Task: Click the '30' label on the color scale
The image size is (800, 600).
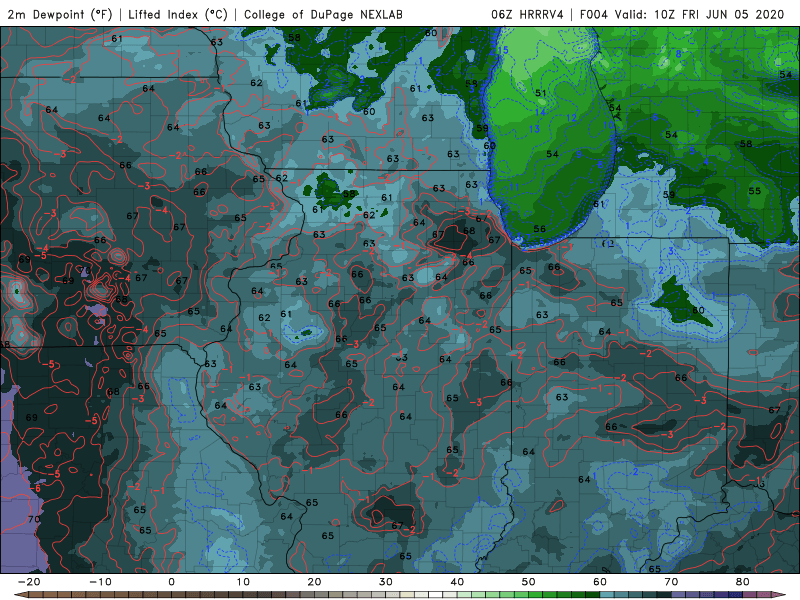Action: [386, 582]
